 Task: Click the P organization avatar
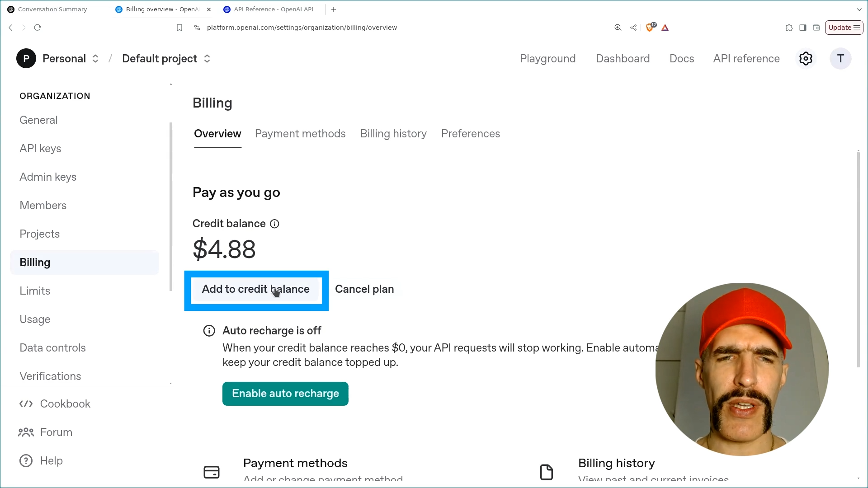point(26,59)
